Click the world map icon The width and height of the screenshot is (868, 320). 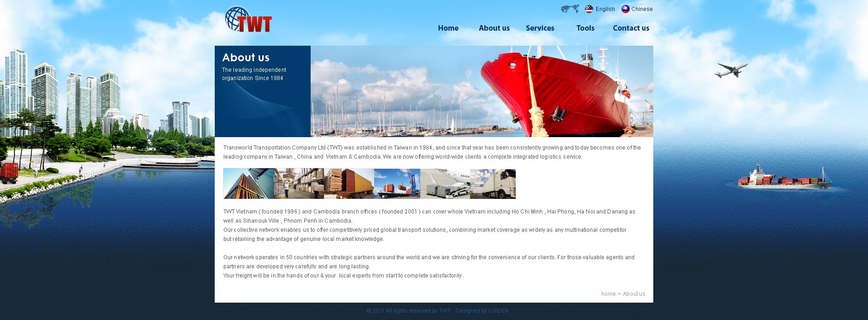[x=570, y=9]
